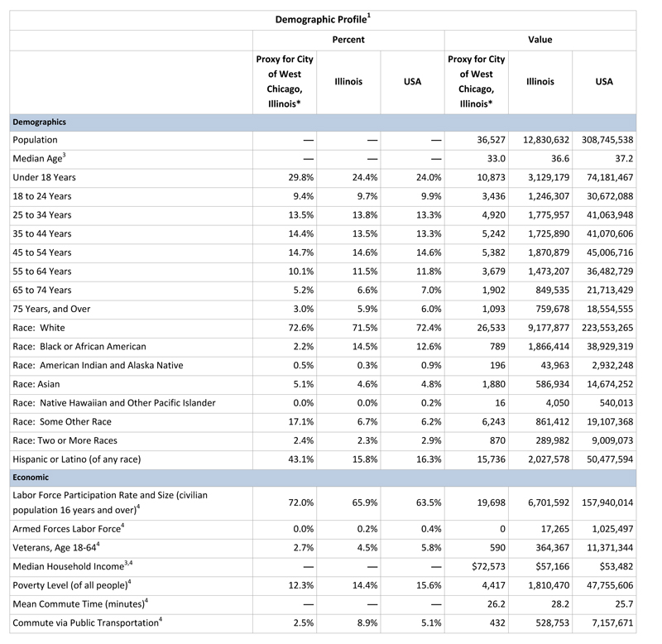
Task: Click the Demographic Profile table title
Action: (x=323, y=19)
